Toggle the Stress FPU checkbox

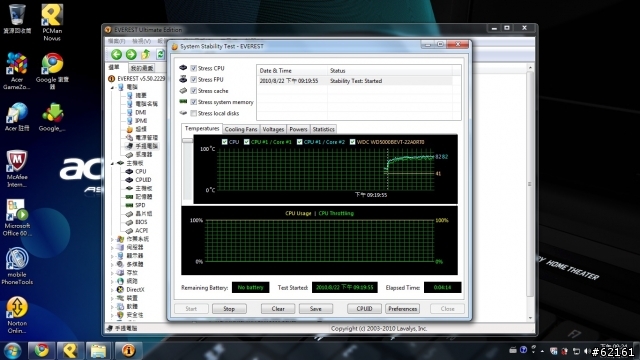pyautogui.click(x=194, y=80)
